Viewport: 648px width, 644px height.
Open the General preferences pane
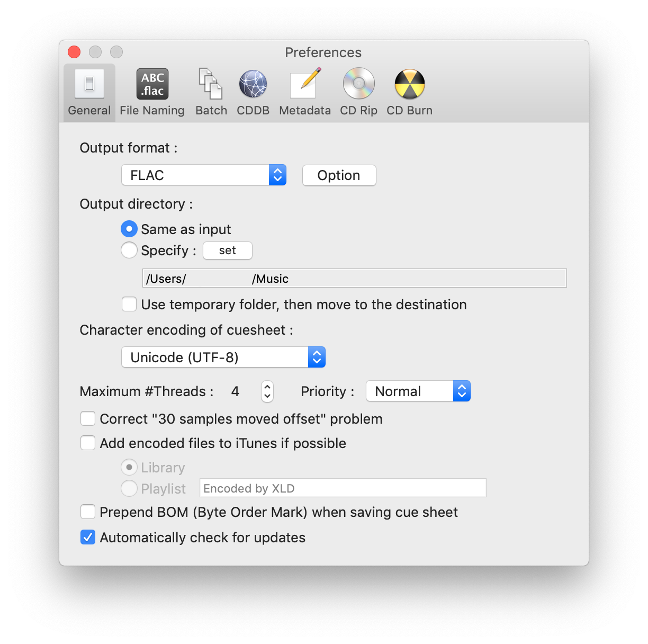coord(89,91)
